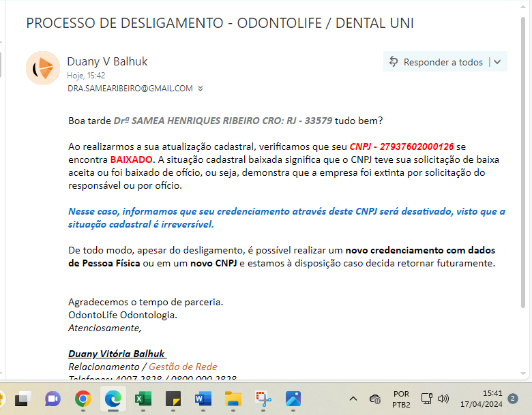Open Snipping Tool from the taskbar
The height and width of the screenshot is (415, 532).
click(x=263, y=399)
